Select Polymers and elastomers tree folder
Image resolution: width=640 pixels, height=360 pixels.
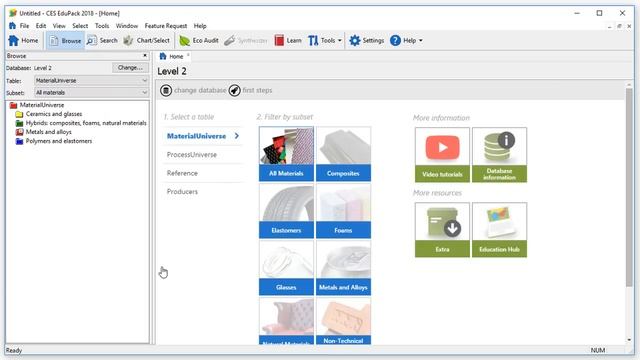point(54,141)
